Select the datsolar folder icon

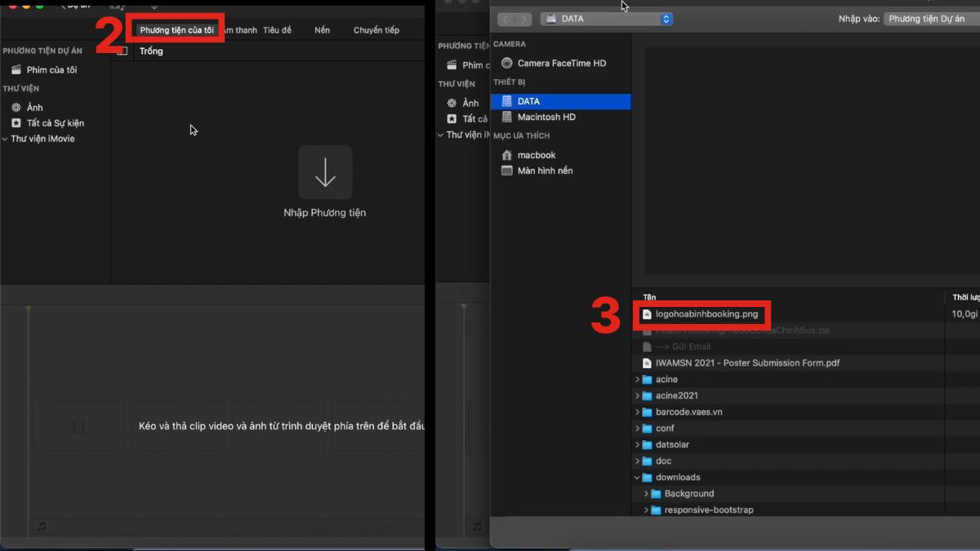pos(648,445)
